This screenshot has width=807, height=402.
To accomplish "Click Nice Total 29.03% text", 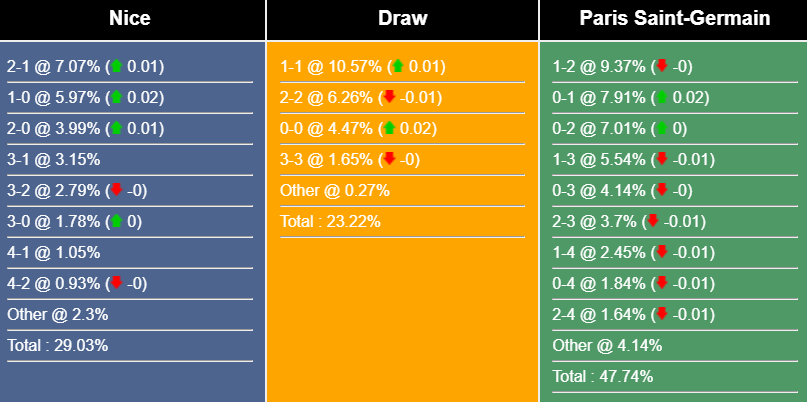I will click(x=58, y=346).
